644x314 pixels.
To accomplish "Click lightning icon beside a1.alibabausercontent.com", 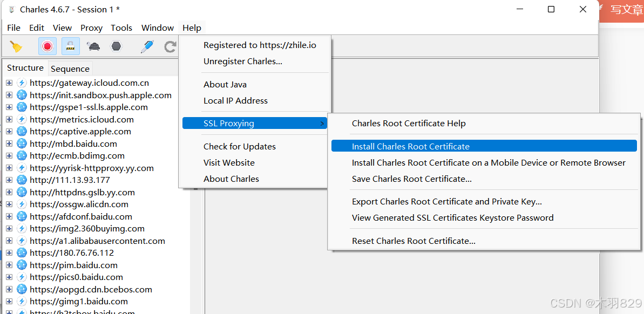I will tap(22, 241).
